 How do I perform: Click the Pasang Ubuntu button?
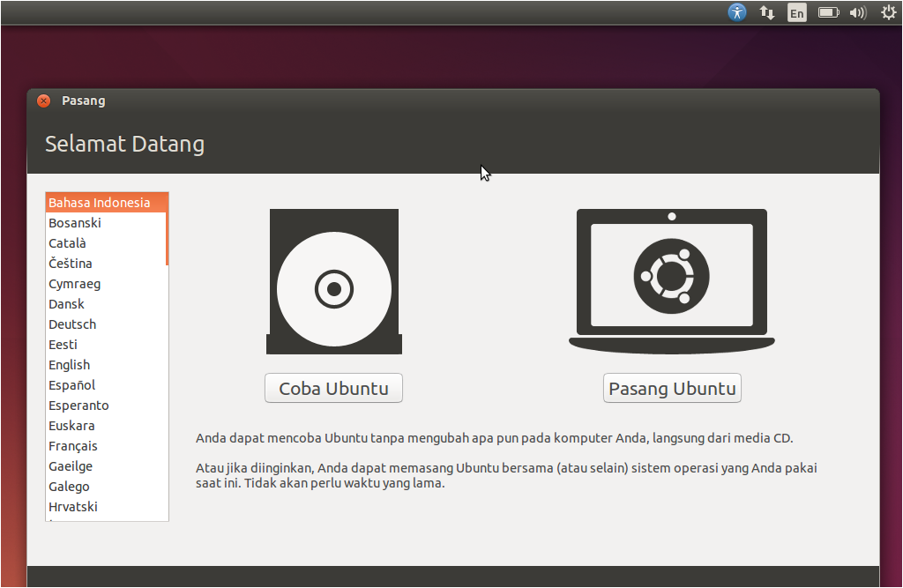coord(672,388)
